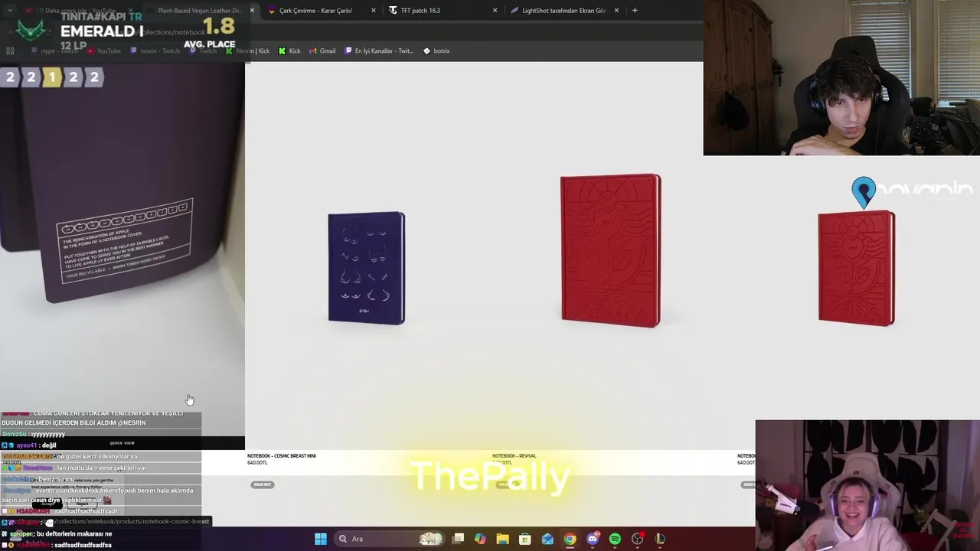This screenshot has width=980, height=551.
Task: Open the Gmail bookmark
Action: (322, 51)
